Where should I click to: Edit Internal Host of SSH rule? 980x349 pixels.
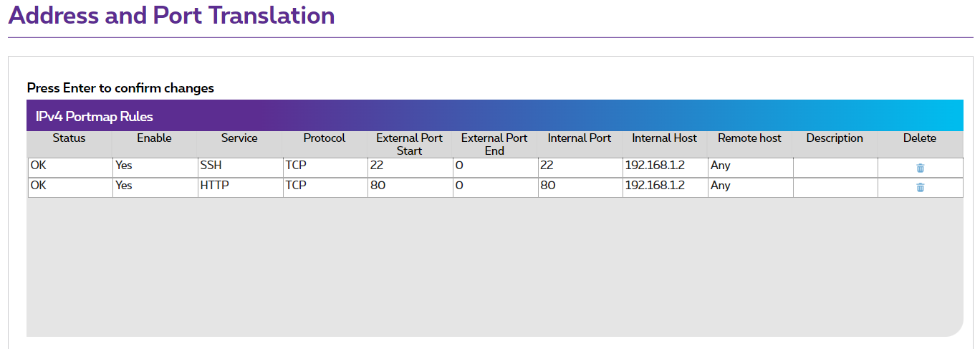pyautogui.click(x=665, y=166)
